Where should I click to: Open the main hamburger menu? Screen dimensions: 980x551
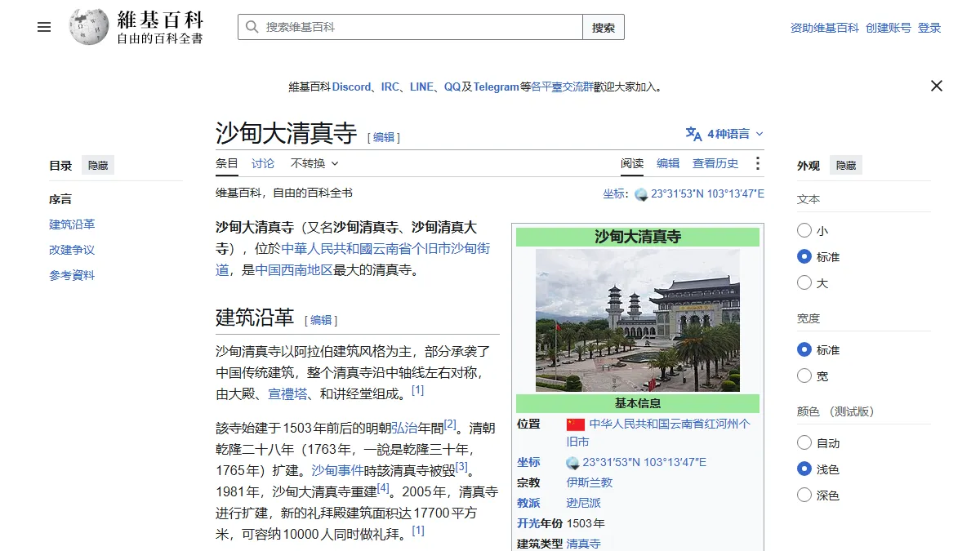44,27
